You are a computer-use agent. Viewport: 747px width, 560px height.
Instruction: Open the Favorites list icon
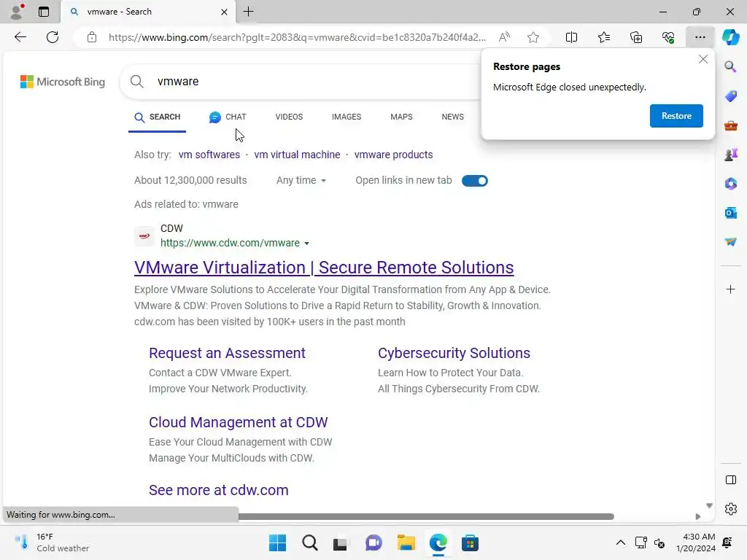point(603,37)
